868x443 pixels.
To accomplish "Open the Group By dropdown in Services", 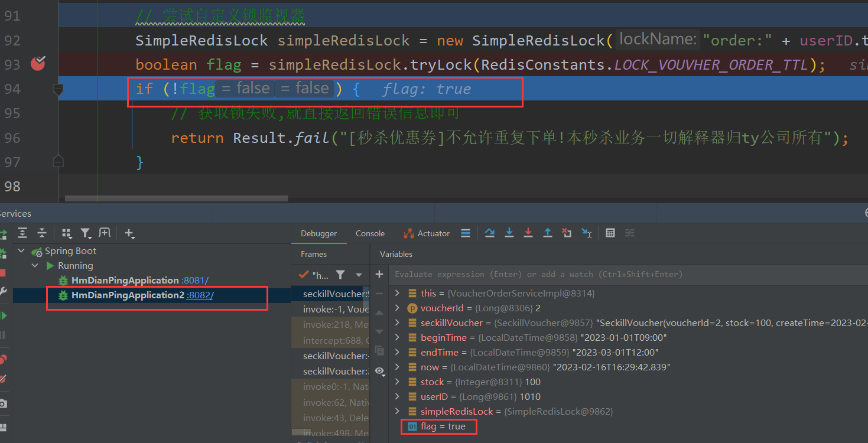I will pyautogui.click(x=67, y=234).
